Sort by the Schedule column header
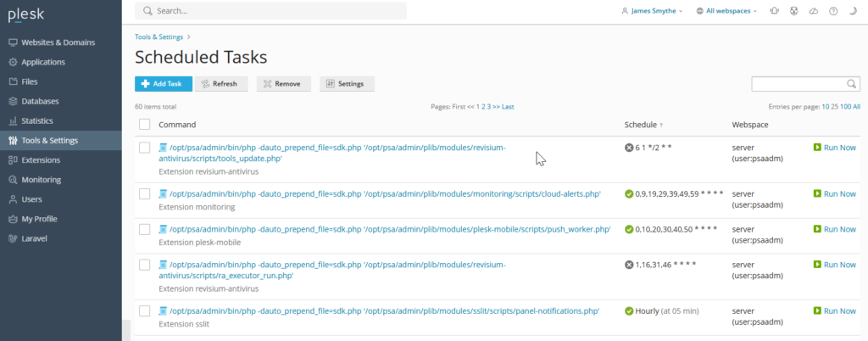This screenshot has height=341, width=868. coord(640,125)
